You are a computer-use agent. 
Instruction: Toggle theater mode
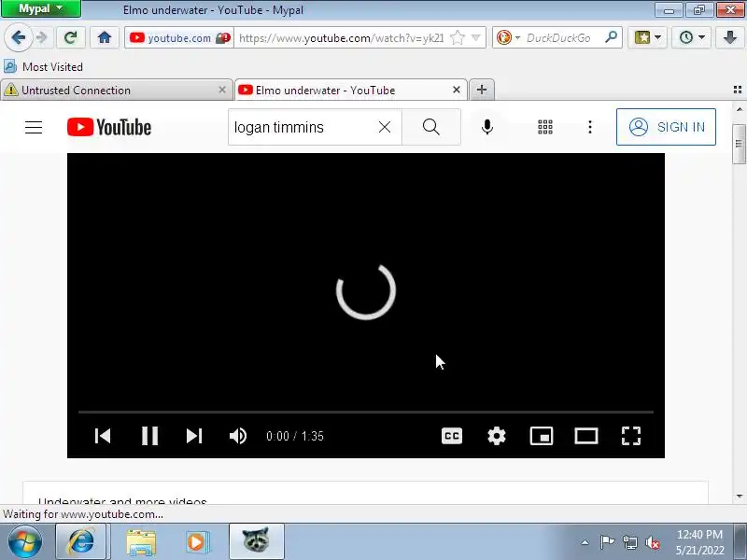pyautogui.click(x=586, y=436)
